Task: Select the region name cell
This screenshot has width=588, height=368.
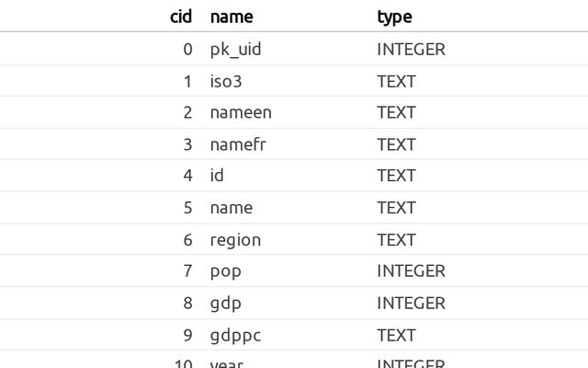Action: pyautogui.click(x=235, y=240)
